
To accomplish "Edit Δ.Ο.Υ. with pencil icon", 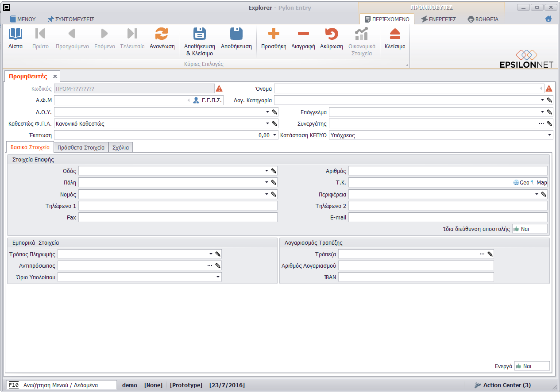I will 274,112.
